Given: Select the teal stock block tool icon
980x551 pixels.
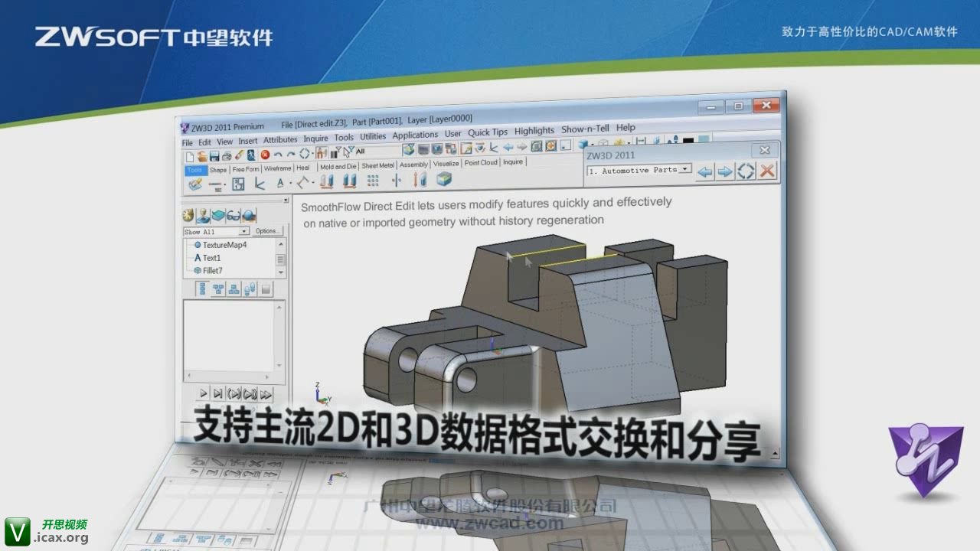Looking at the screenshot, I should (443, 179).
